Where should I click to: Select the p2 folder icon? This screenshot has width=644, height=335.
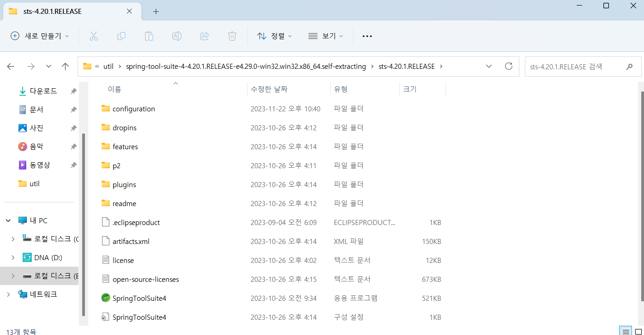106,165
